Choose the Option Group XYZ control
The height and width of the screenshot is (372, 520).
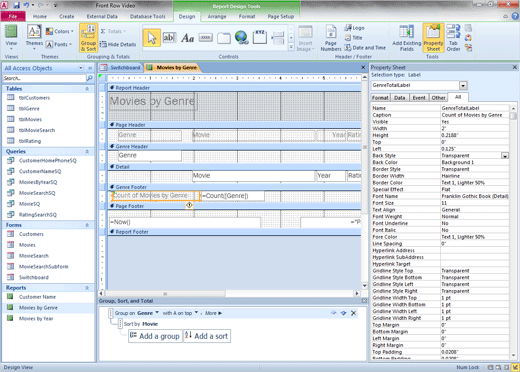tap(260, 37)
